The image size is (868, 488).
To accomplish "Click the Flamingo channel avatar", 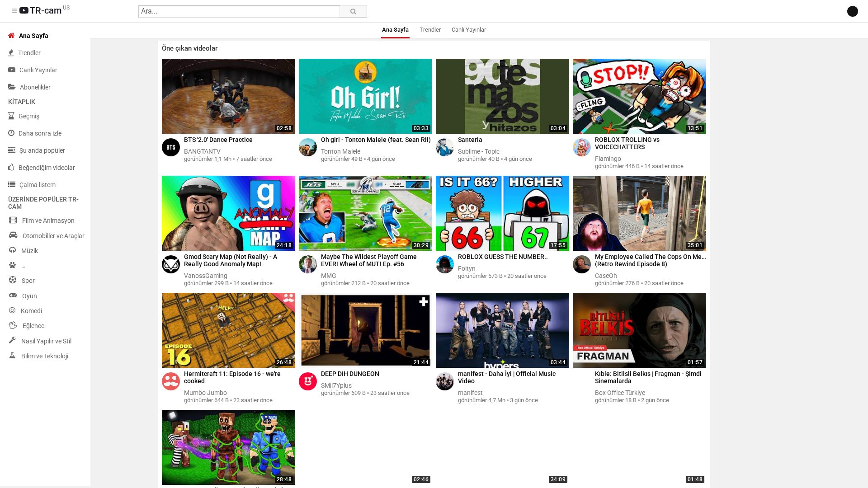I will [581, 147].
